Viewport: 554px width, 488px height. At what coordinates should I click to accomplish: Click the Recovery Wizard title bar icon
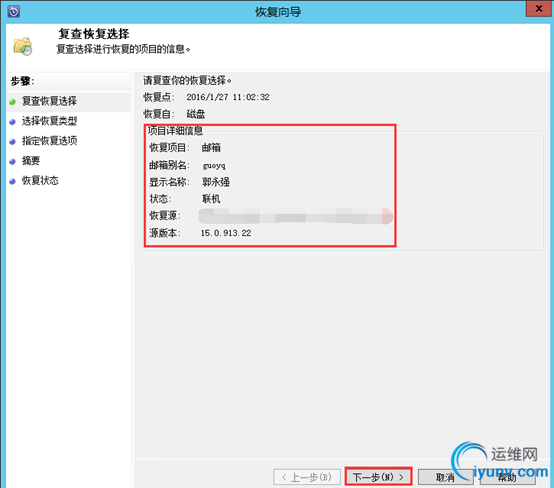[x=13, y=11]
